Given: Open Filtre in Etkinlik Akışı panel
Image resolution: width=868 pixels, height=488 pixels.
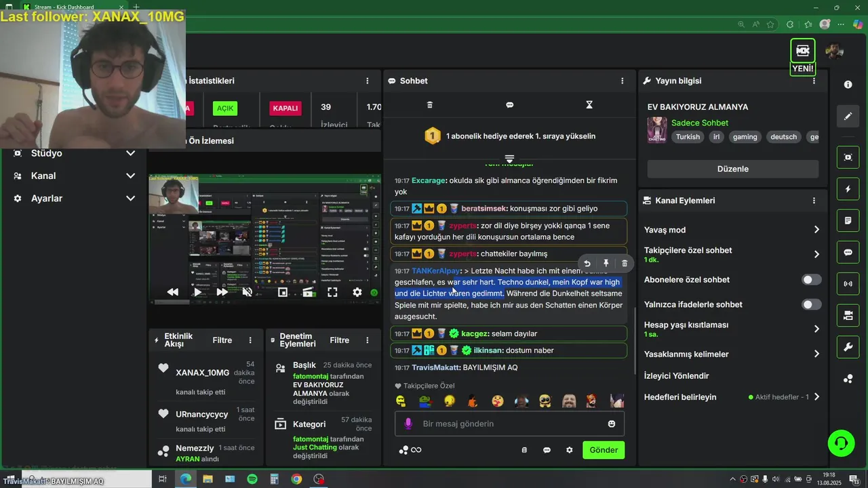Looking at the screenshot, I should pos(222,340).
